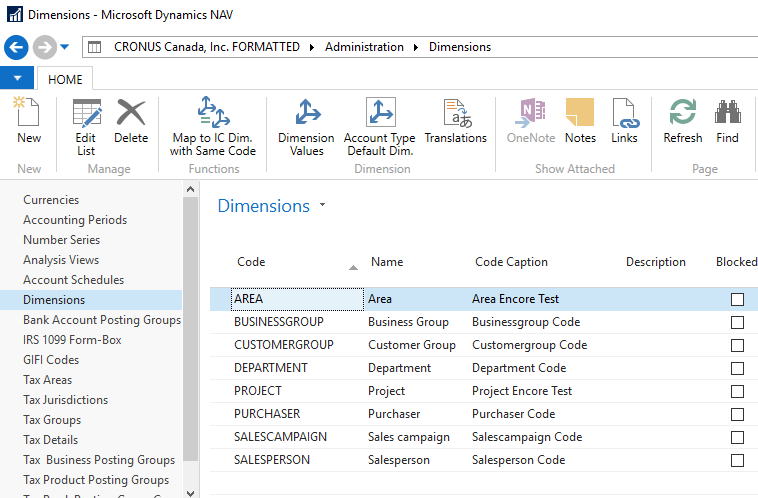Open Translations from the ribbon

click(455, 121)
